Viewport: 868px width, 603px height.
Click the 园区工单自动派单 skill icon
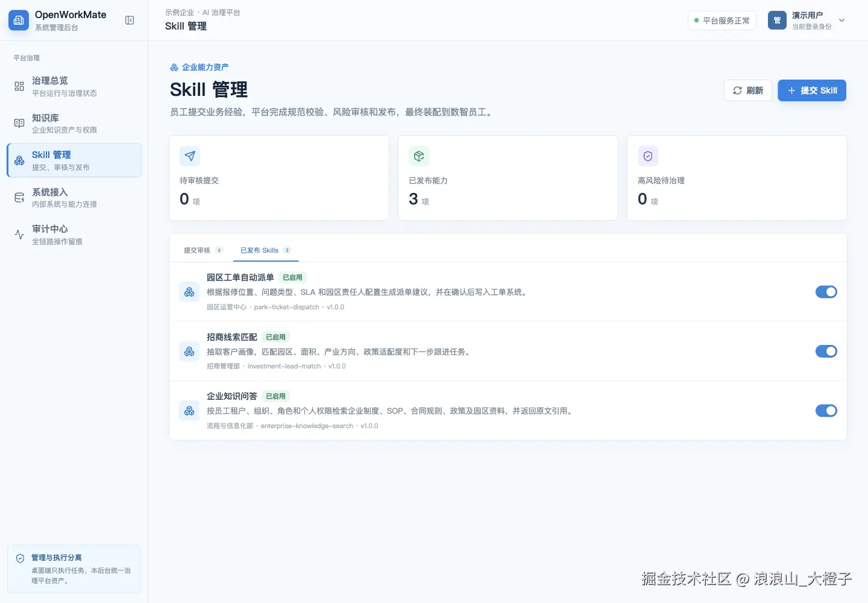[x=189, y=292]
